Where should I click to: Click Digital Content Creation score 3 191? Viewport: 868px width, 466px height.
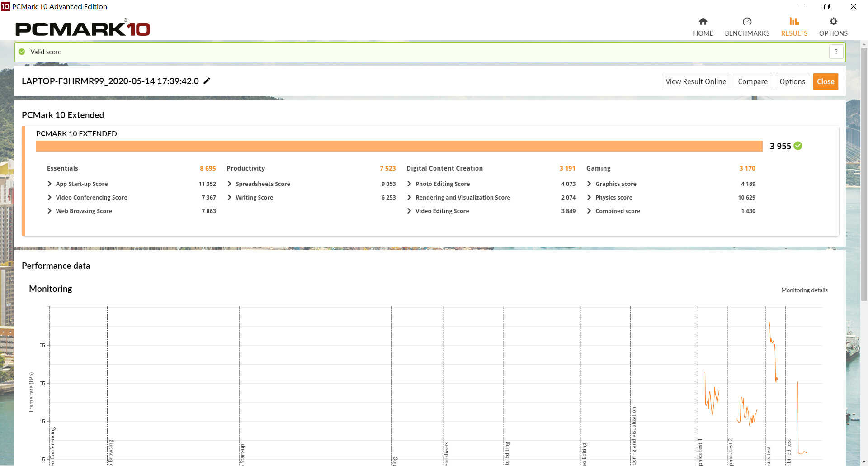pyautogui.click(x=567, y=168)
